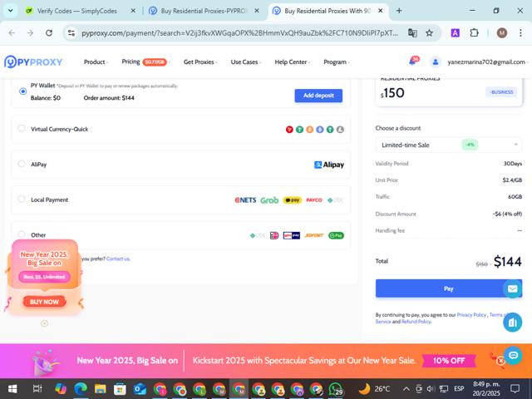Select Other payment radio button
Image resolution: width=532 pixels, height=399 pixels.
click(x=22, y=234)
